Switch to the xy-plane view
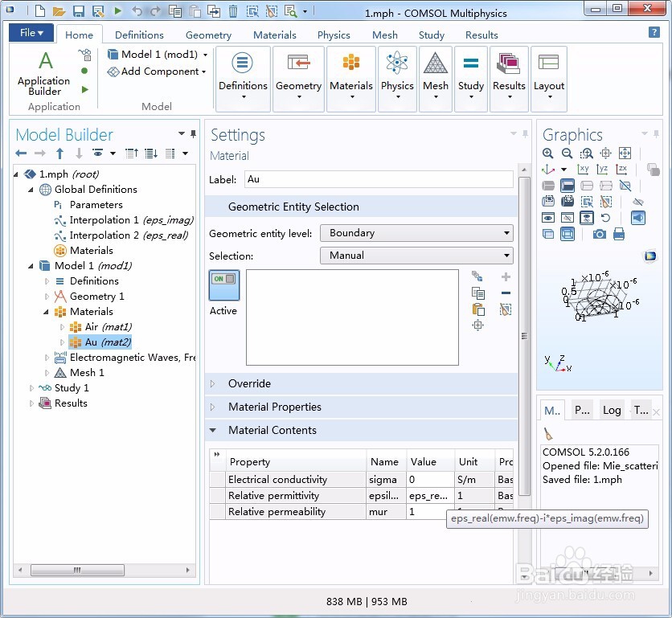Image resolution: width=672 pixels, height=618 pixels. (583, 170)
